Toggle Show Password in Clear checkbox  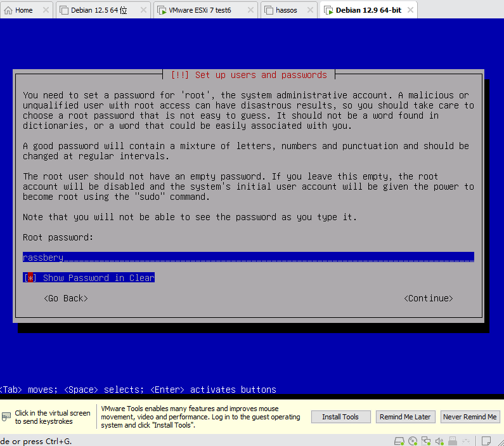(89, 277)
